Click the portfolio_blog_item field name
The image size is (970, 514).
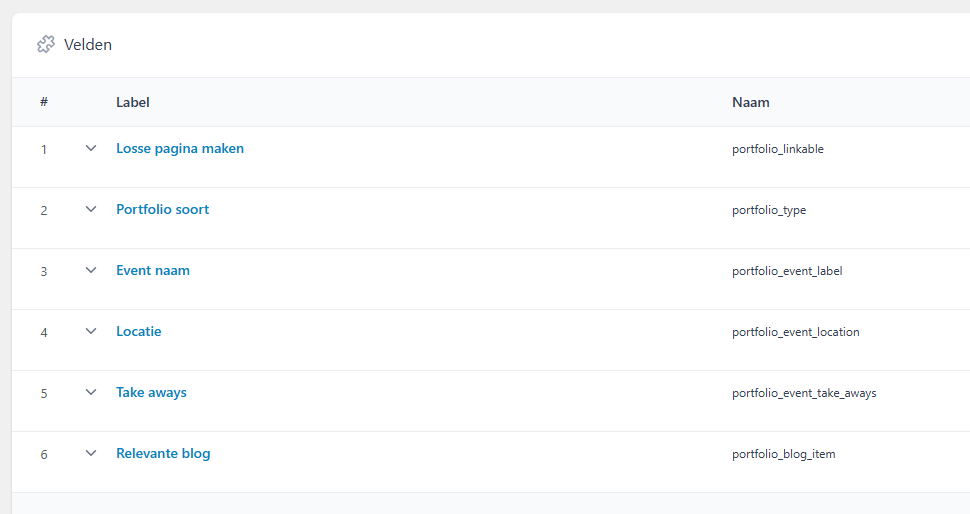pos(783,454)
